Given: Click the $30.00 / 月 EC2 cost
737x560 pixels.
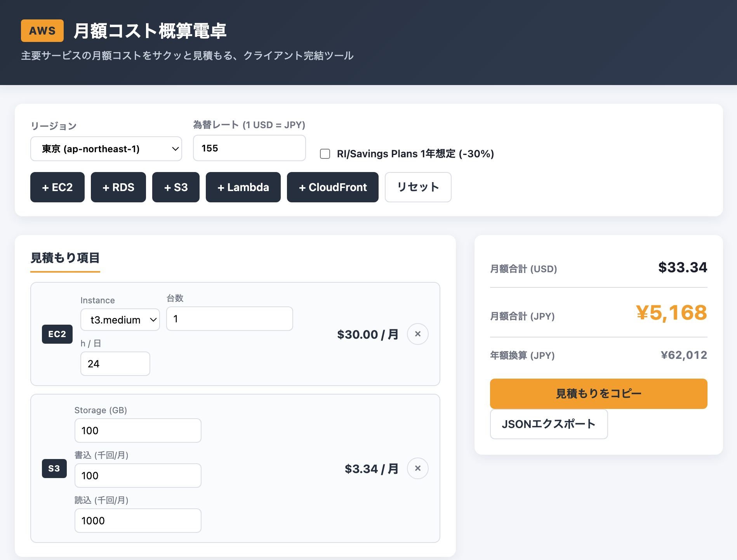Looking at the screenshot, I should [x=368, y=334].
